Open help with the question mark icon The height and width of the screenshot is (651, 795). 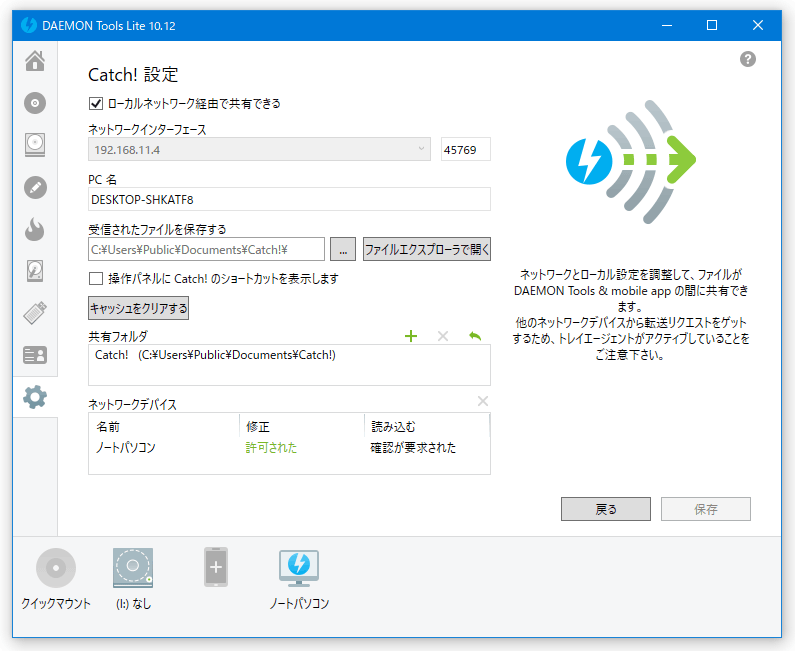coord(747,59)
